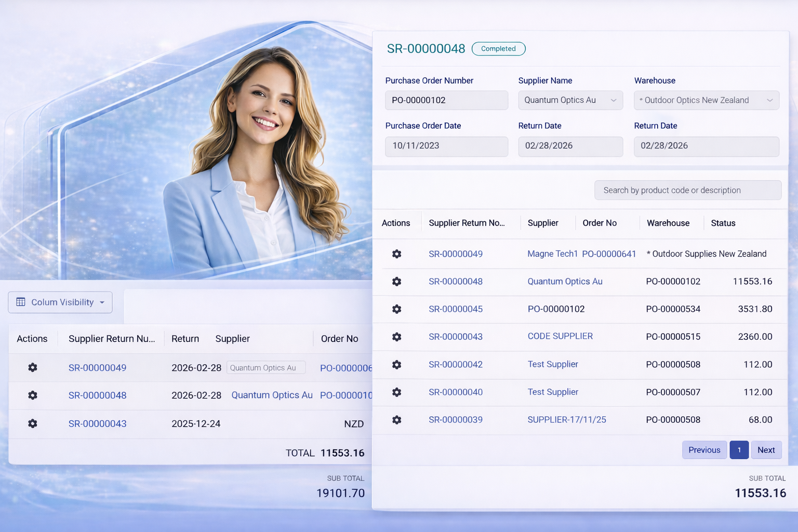Open the actions gear for SR-00000042
The height and width of the screenshot is (532, 798).
396,364
